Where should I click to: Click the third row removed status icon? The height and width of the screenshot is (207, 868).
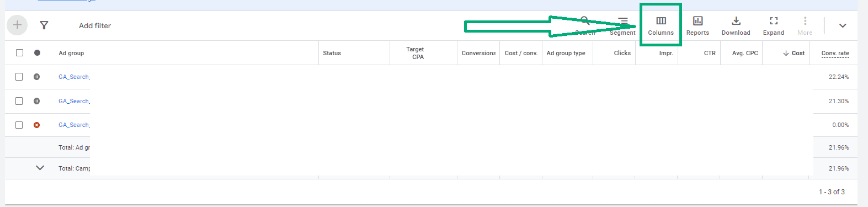click(x=37, y=125)
